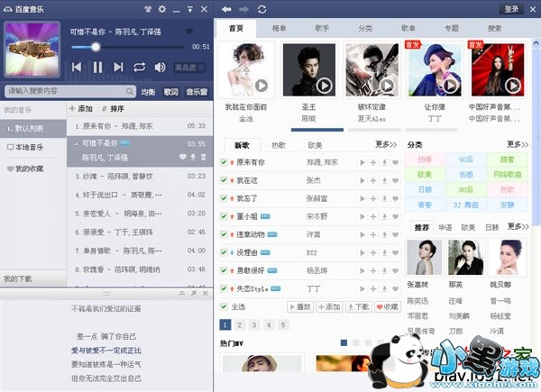This screenshot has width=541, height=392.
Task: Favorite the selected playlist song 可惜不是你
Action: tap(182, 157)
